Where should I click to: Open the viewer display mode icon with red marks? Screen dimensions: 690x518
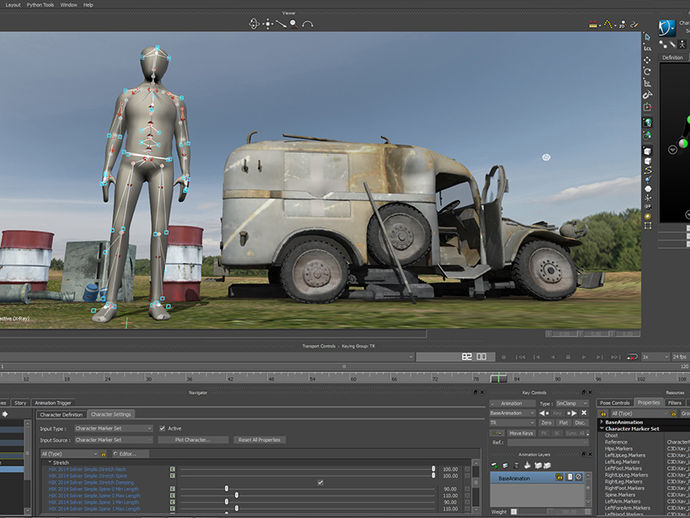click(x=593, y=25)
